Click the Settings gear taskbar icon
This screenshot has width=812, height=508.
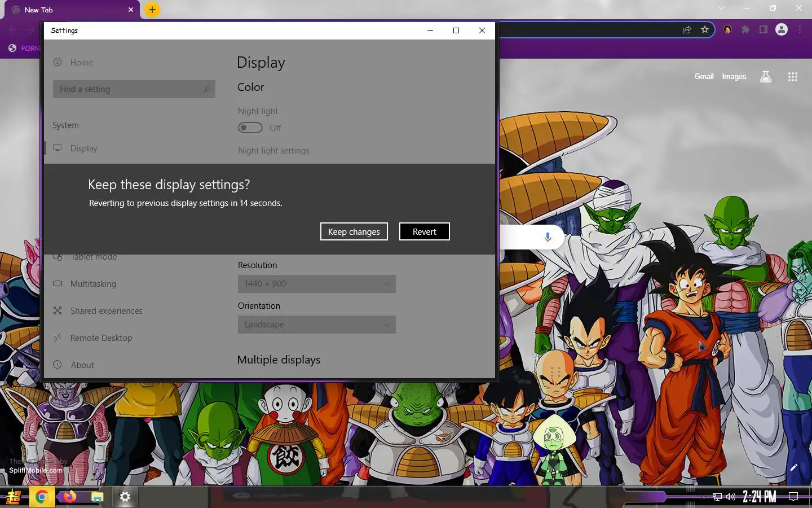click(125, 497)
